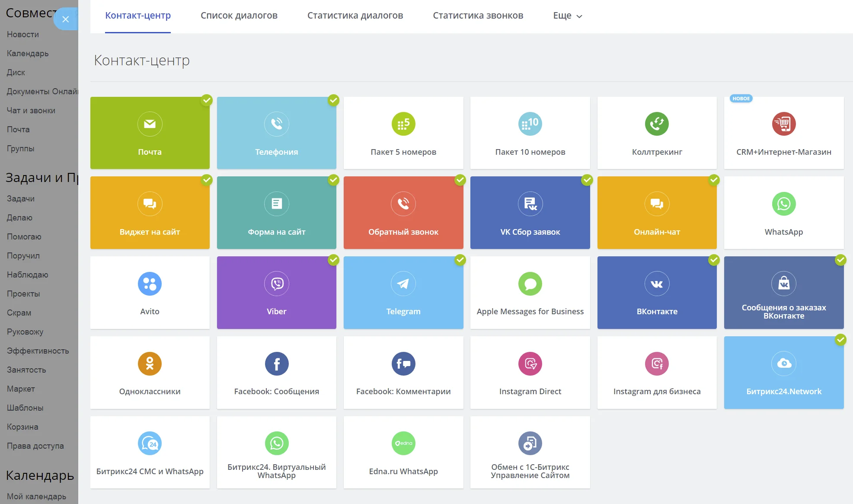The image size is (853, 504).
Task: Open Помогаю in the sidebar
Action: coord(24,237)
